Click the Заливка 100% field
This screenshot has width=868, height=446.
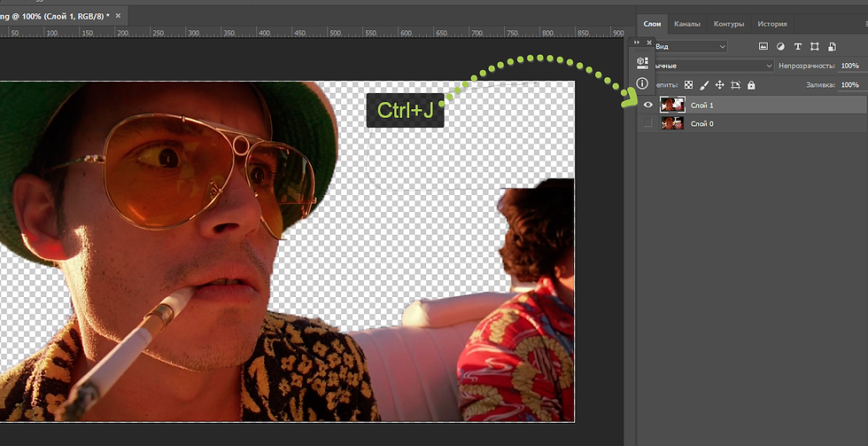850,85
